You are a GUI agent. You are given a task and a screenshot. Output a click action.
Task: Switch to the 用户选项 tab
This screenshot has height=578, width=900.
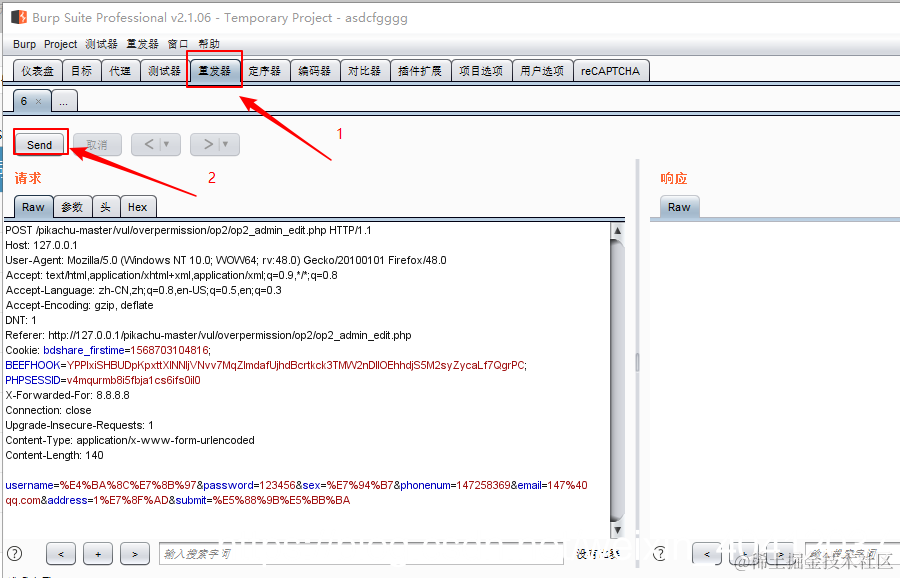[x=542, y=71]
